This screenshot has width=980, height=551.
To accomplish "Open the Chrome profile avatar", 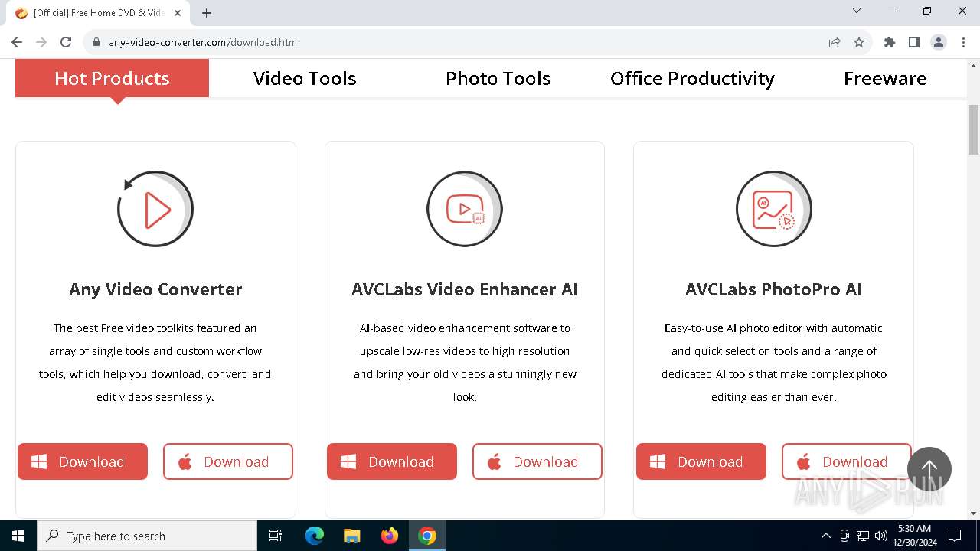I will point(939,42).
